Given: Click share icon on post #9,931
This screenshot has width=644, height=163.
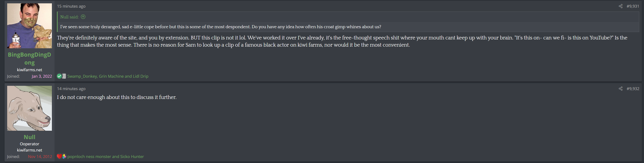Looking at the screenshot, I should point(621,6).
